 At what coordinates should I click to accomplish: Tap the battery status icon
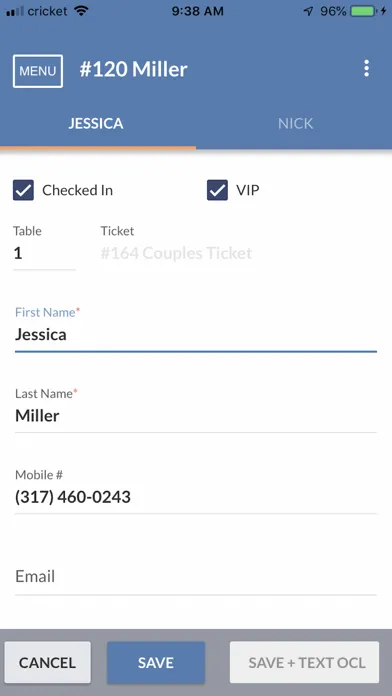[364, 12]
